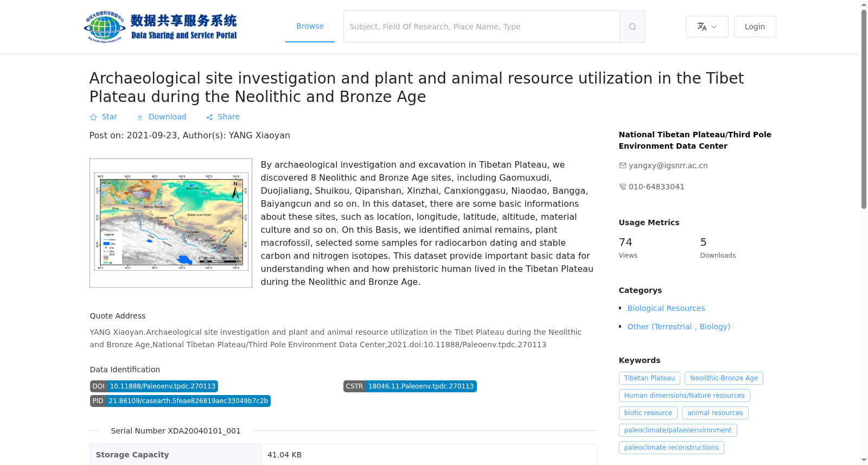The image size is (868, 465).
Task: Select the animal resources keyword tag
Action: 715,413
